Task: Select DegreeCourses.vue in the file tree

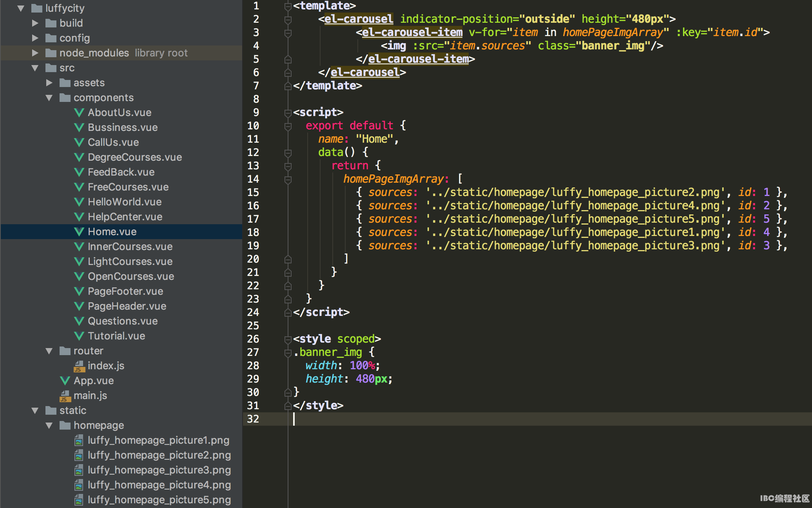Action: pyautogui.click(x=135, y=157)
